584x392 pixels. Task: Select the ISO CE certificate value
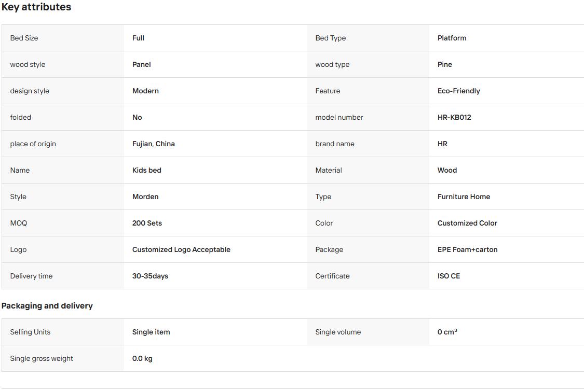[x=449, y=276]
